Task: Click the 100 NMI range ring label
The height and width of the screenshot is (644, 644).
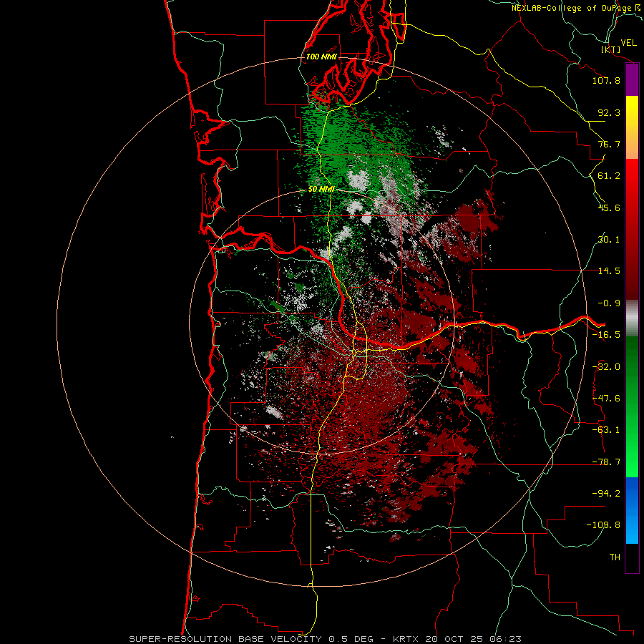Action: point(321,57)
